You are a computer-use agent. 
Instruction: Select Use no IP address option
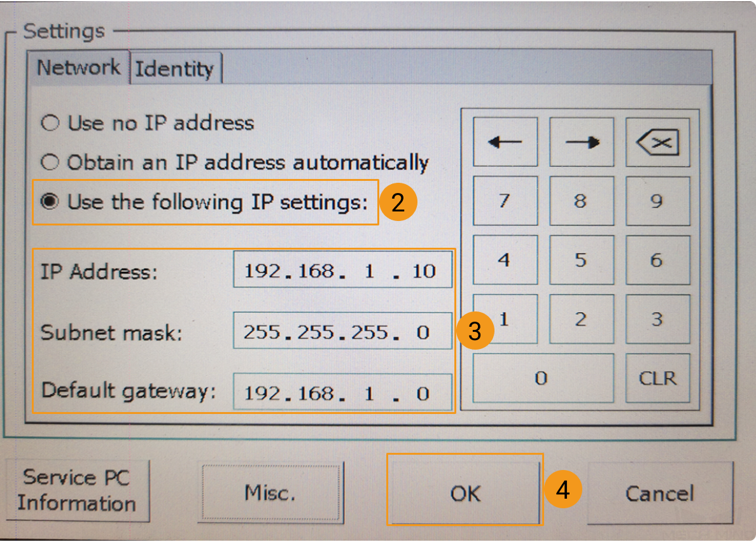click(148, 123)
